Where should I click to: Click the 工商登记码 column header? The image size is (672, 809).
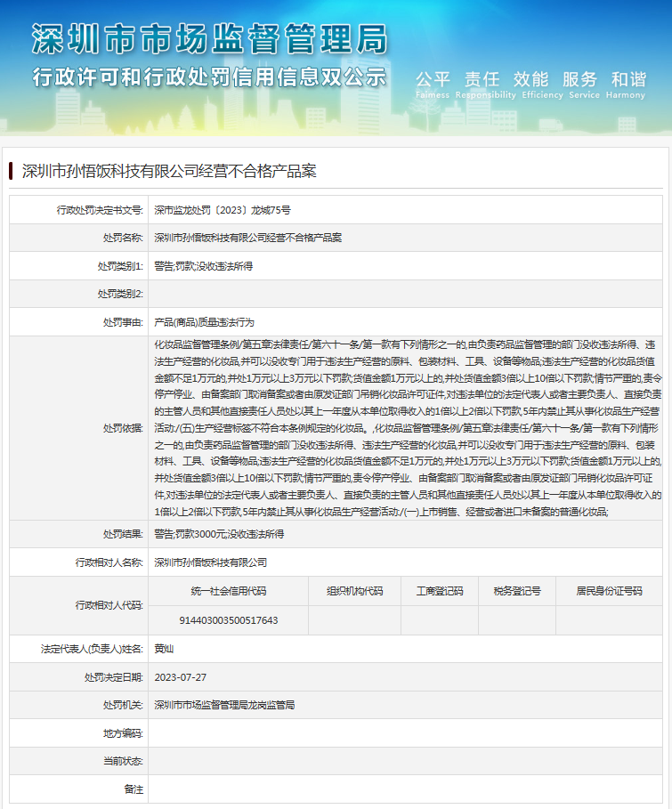(439, 591)
